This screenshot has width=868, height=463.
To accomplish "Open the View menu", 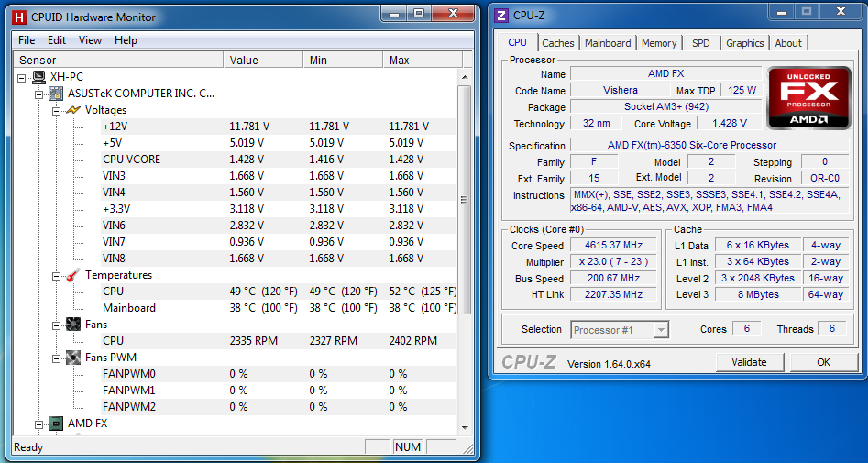I will pyautogui.click(x=90, y=40).
